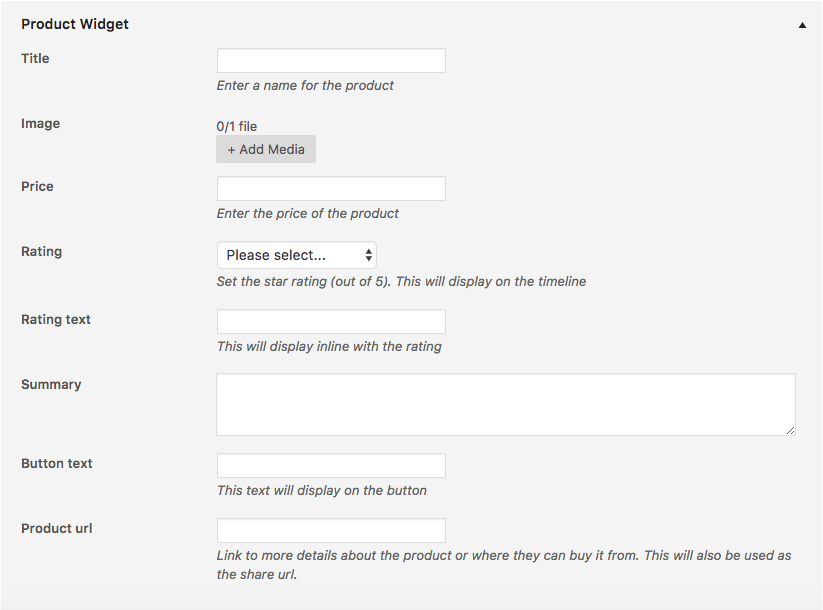Click the Title field label
Viewport: 823px width, 610px height.
tap(35, 58)
